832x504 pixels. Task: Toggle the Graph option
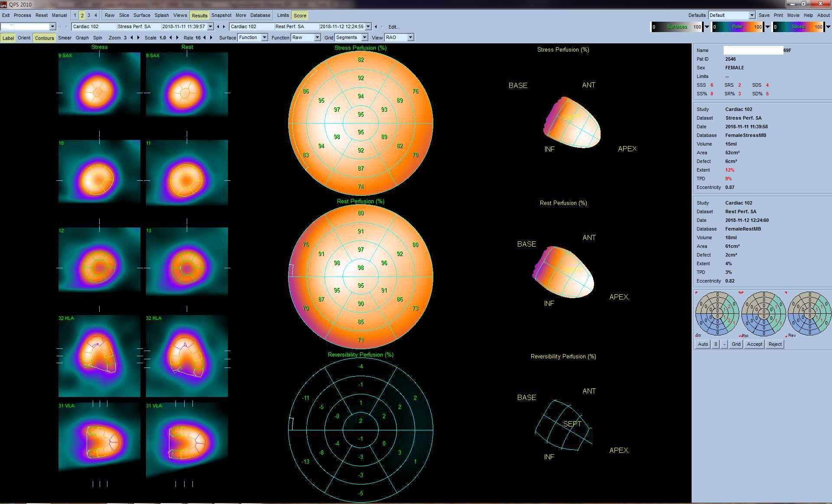(82, 38)
